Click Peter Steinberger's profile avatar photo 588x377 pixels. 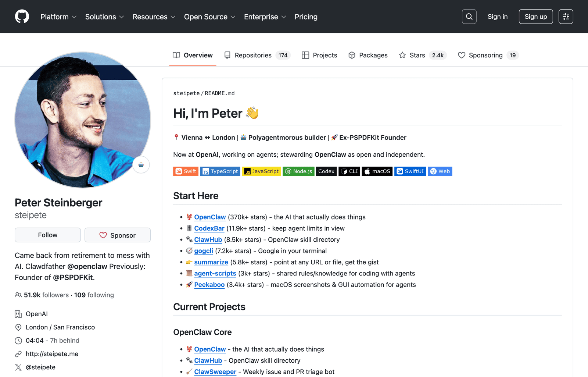click(x=83, y=120)
